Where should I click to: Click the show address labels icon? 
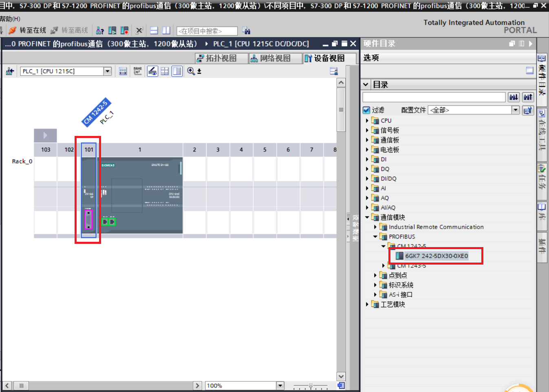tap(123, 71)
